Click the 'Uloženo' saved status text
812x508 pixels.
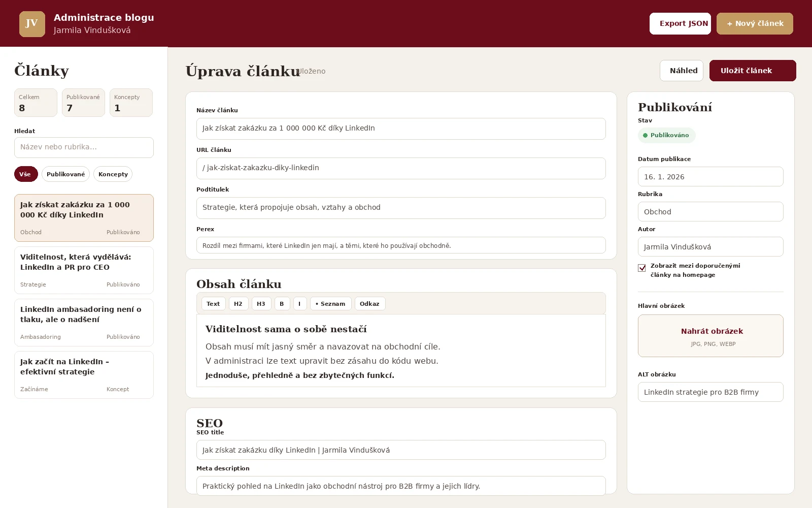[x=312, y=71]
